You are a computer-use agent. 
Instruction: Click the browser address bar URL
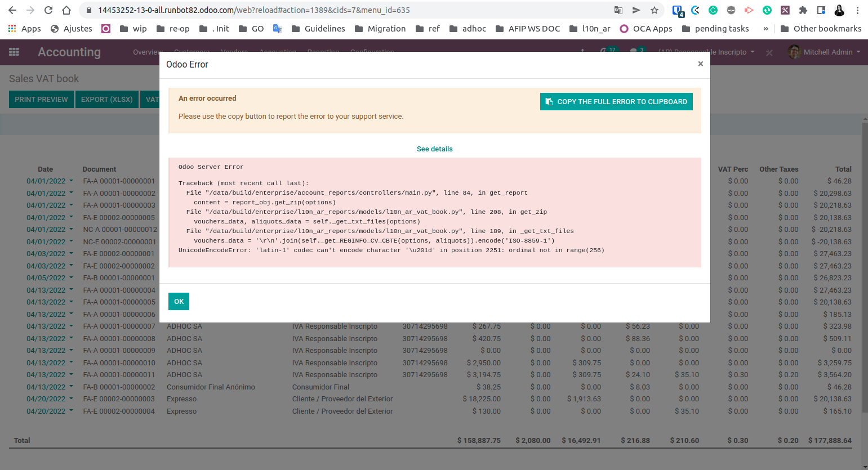(254, 10)
